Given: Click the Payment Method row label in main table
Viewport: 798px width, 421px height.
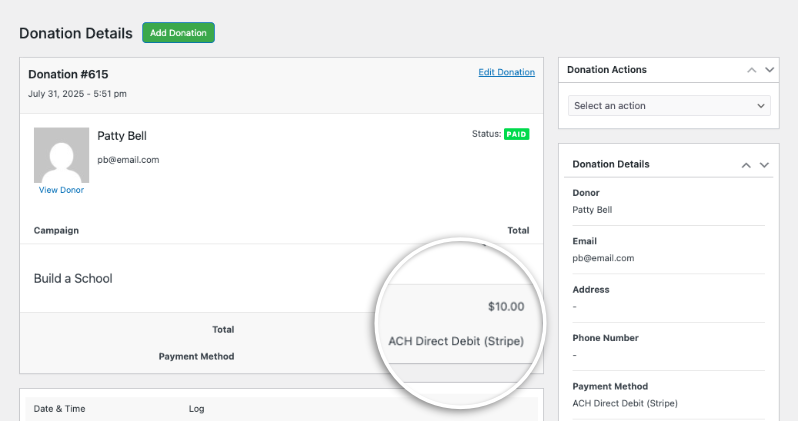Looking at the screenshot, I should tap(196, 356).
